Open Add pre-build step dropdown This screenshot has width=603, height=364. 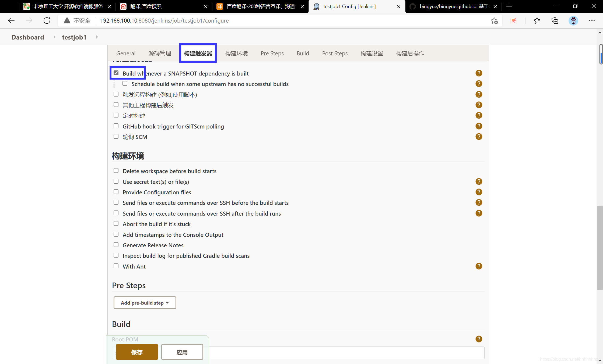point(145,303)
